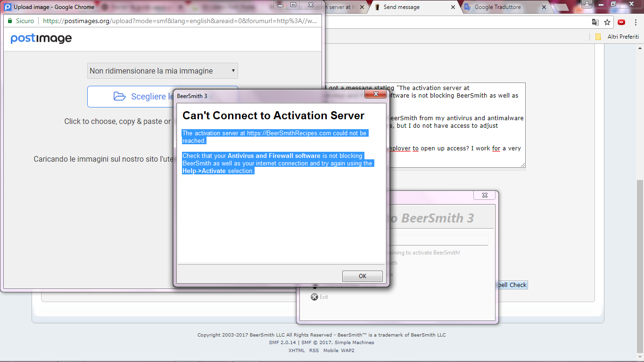
Task: Click Exit in the BeerSmith 3 welcome window
Action: click(320, 297)
